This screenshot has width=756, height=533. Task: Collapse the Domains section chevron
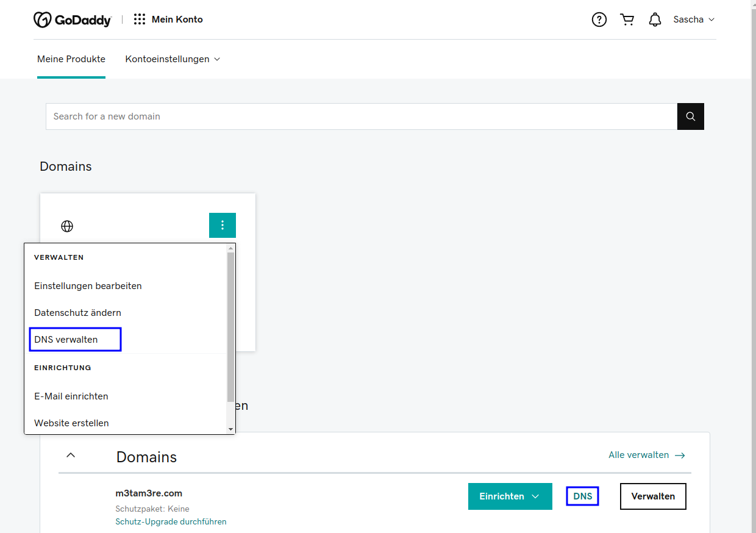[x=71, y=455]
